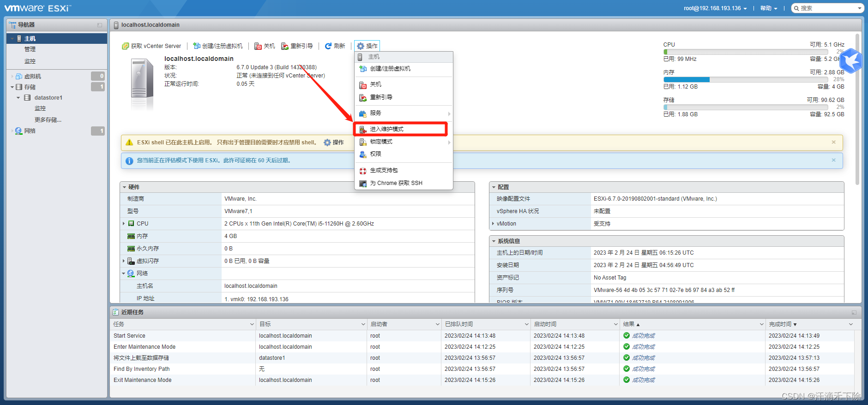
Task: Open the 帮助 dropdown menu
Action: click(769, 8)
